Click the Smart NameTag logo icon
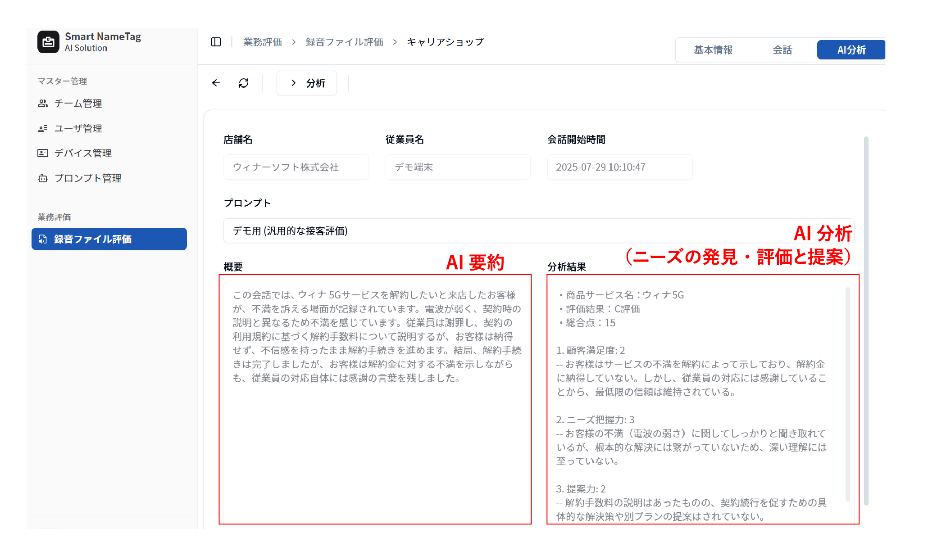Screen dimensions: 937x560 click(x=48, y=42)
